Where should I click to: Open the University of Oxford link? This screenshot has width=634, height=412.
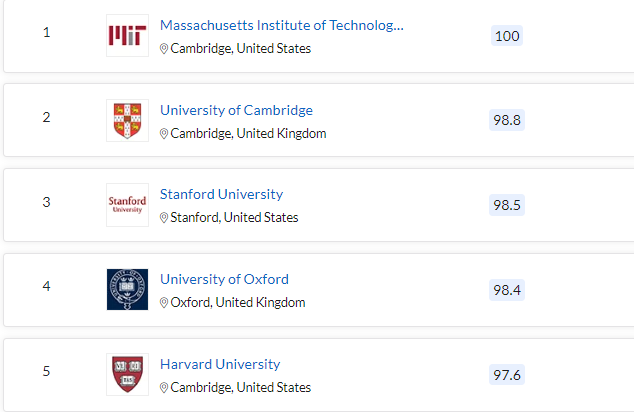click(x=224, y=279)
